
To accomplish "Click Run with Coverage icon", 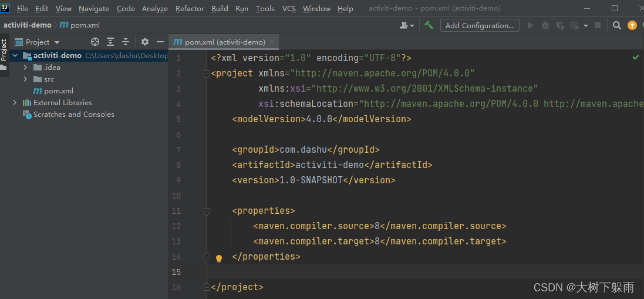I will pos(560,25).
